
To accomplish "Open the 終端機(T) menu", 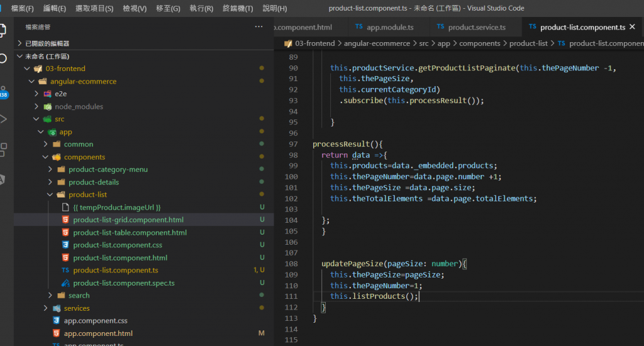I will pyautogui.click(x=238, y=8).
